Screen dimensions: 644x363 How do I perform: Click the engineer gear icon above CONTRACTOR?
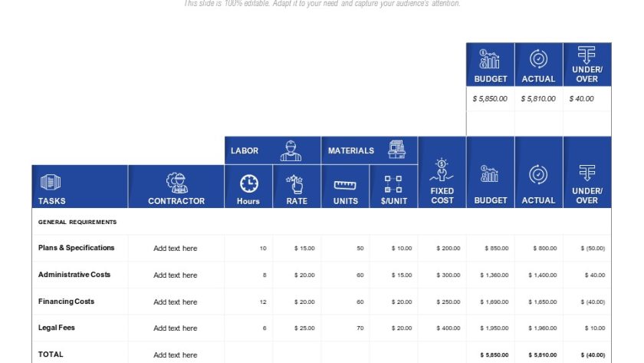coord(176,183)
